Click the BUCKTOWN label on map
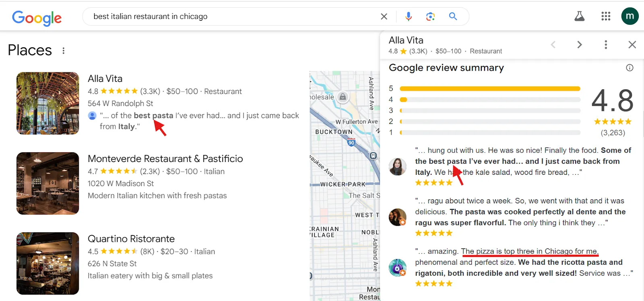644x301 pixels. pyautogui.click(x=334, y=132)
